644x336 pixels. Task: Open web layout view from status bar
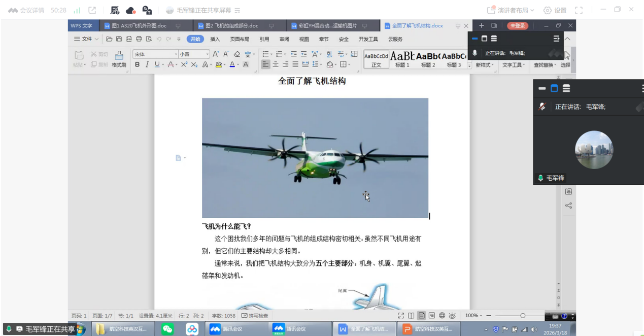(x=442, y=316)
